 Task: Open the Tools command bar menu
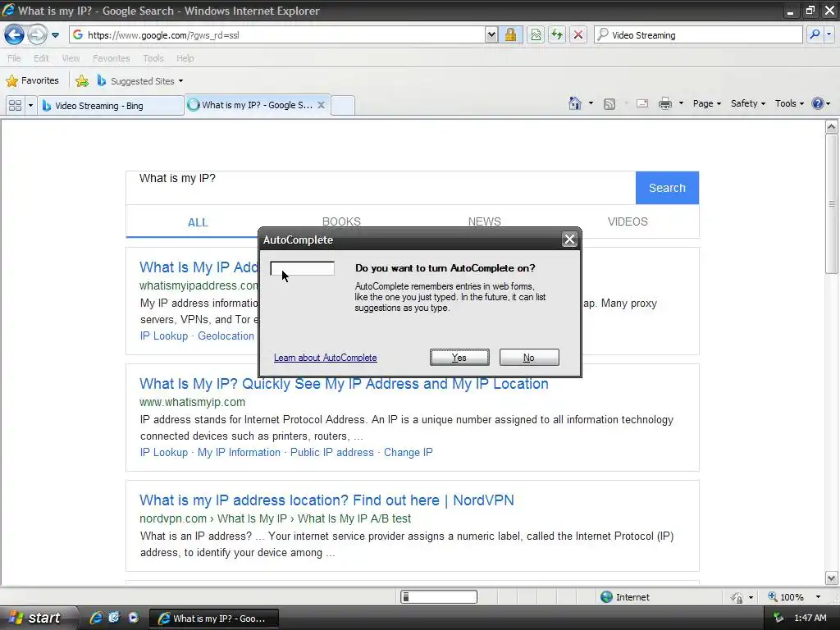[x=789, y=103]
